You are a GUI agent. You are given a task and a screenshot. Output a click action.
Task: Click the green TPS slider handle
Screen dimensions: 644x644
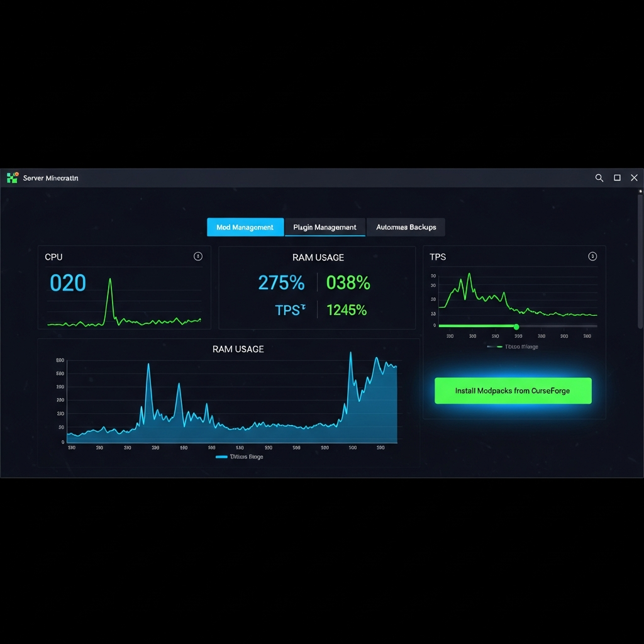point(516,326)
